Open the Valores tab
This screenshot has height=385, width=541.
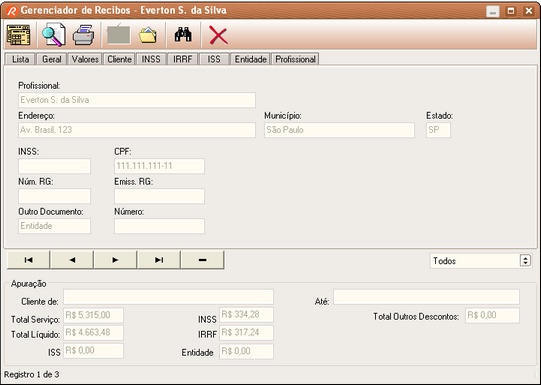85,59
